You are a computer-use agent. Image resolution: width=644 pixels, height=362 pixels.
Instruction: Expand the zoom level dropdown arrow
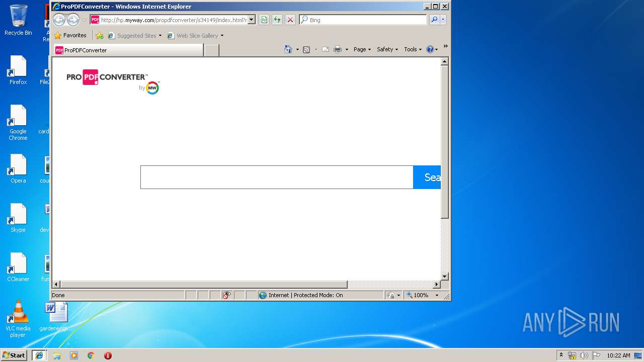(x=437, y=295)
